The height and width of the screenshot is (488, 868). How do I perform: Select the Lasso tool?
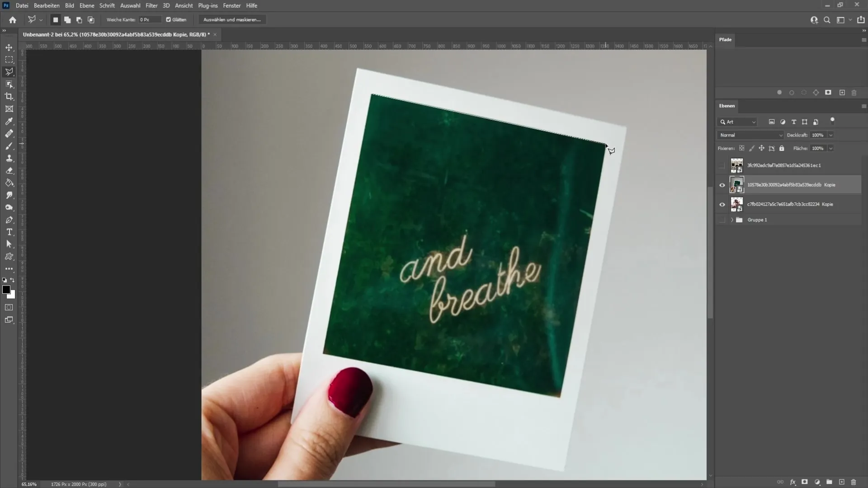click(9, 71)
